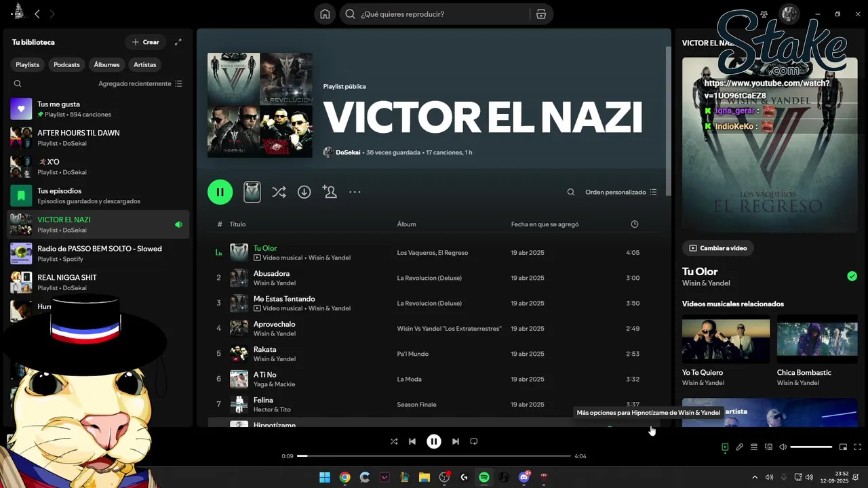
Task: Open Google Chrome from the taskbar
Action: (344, 477)
